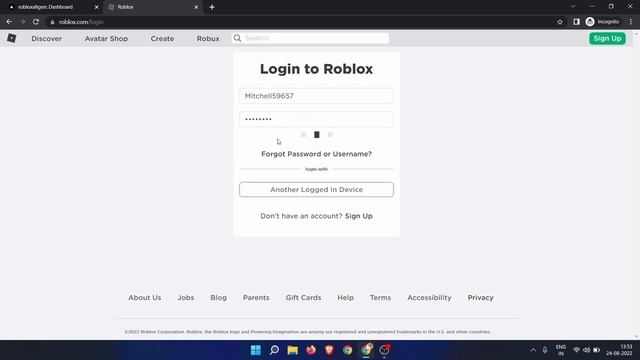Screen dimensions: 640x360
Task: Bookmark this page with star icon
Action: (x=560, y=22)
